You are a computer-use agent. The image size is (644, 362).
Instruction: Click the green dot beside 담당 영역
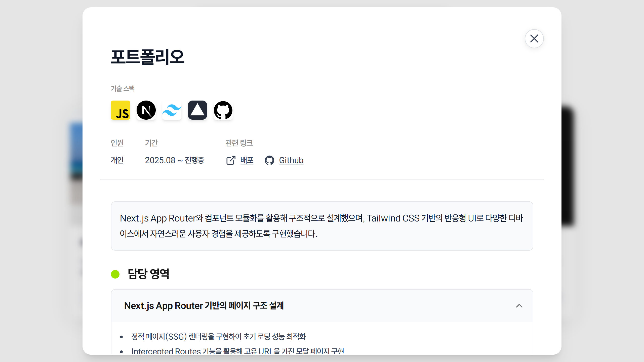point(115,274)
